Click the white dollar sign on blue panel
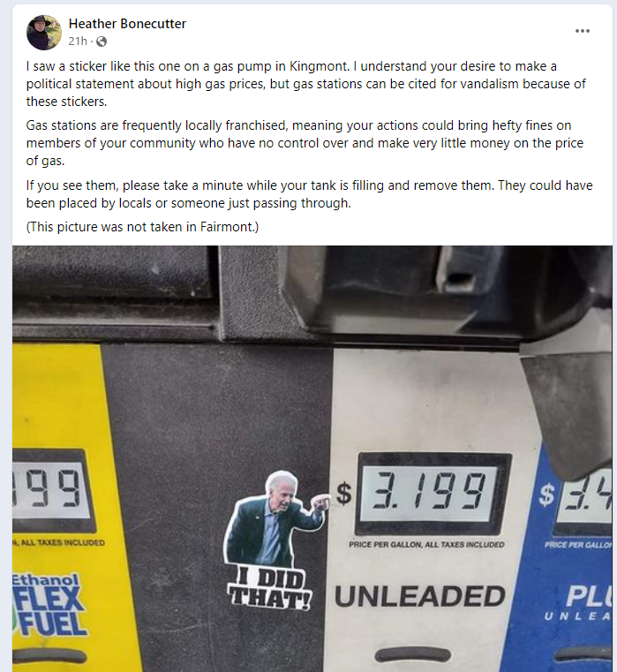Screen dimensions: 617x672 coord(546,494)
